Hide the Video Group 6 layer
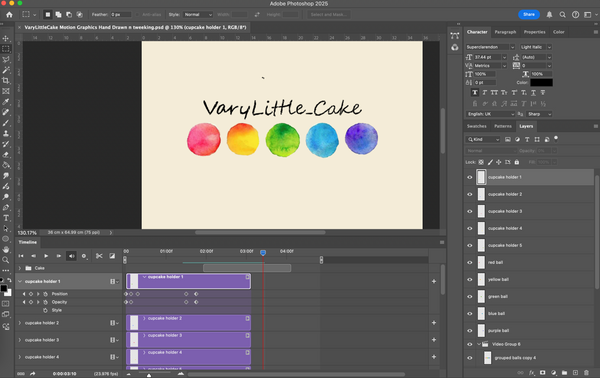The width and height of the screenshot is (600, 378). click(x=470, y=344)
